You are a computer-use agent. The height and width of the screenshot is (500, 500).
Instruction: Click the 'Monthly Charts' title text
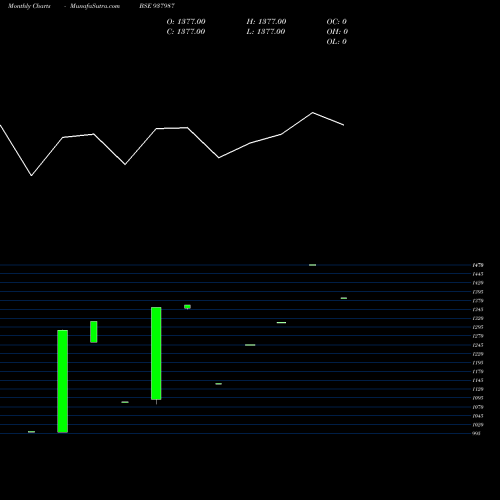pos(29,6)
